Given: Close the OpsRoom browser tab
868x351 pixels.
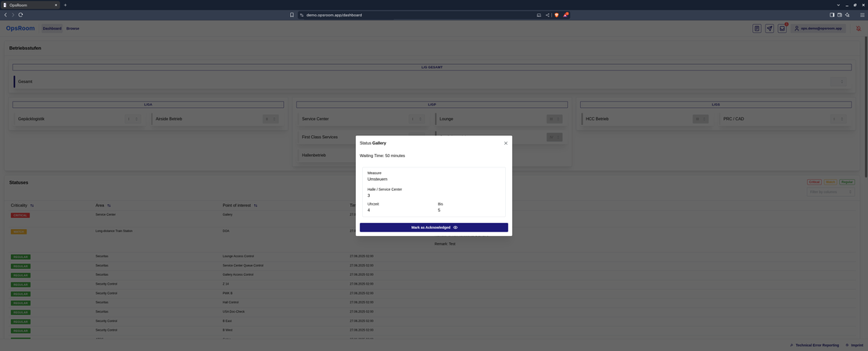Looking at the screenshot, I should click(56, 5).
